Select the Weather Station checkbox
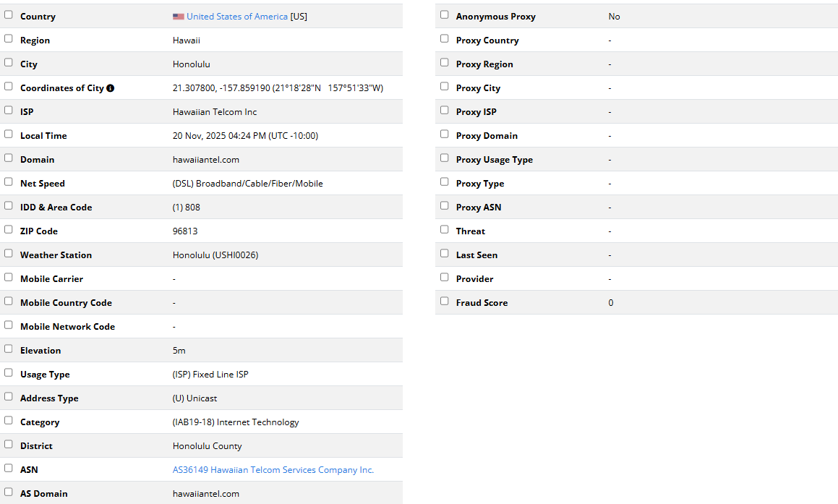The image size is (838, 504). pyautogui.click(x=9, y=253)
